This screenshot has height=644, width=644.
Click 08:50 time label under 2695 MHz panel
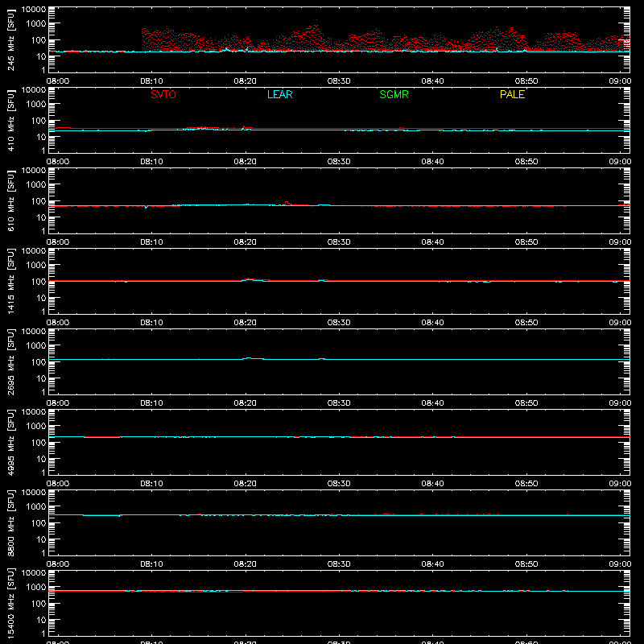tap(526, 403)
